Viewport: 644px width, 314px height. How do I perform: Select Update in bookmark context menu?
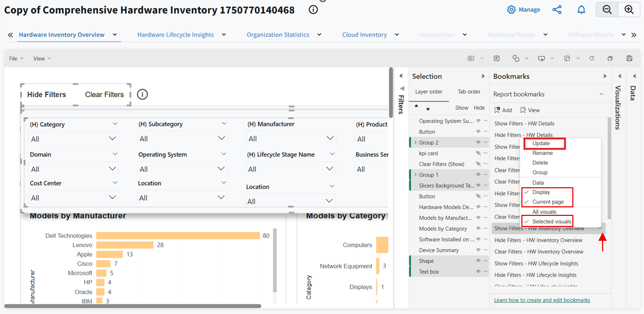pyautogui.click(x=542, y=143)
